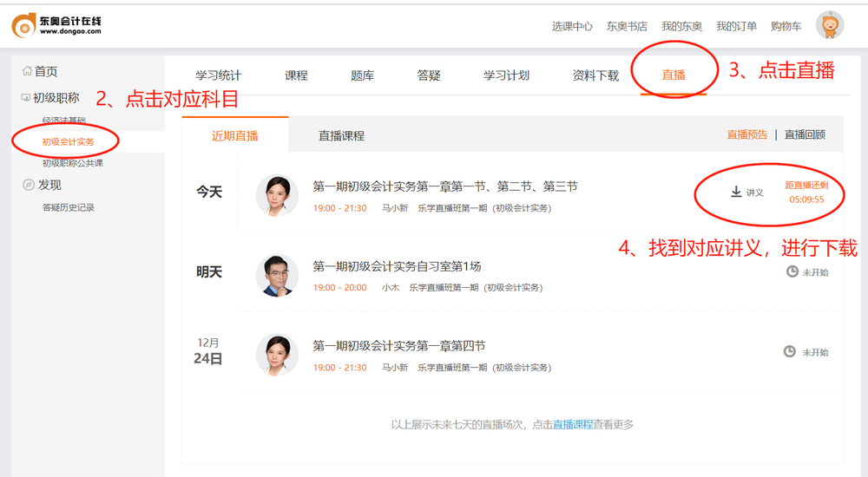The height and width of the screenshot is (477, 868).
Task: Open 初级职称公共课 in the sidebar
Action: point(73,163)
